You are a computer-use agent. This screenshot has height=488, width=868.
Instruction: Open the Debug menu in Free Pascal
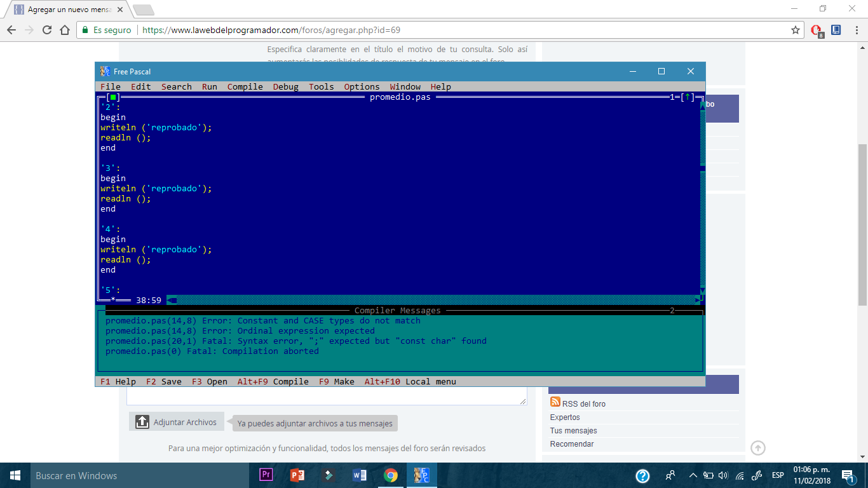pos(286,87)
